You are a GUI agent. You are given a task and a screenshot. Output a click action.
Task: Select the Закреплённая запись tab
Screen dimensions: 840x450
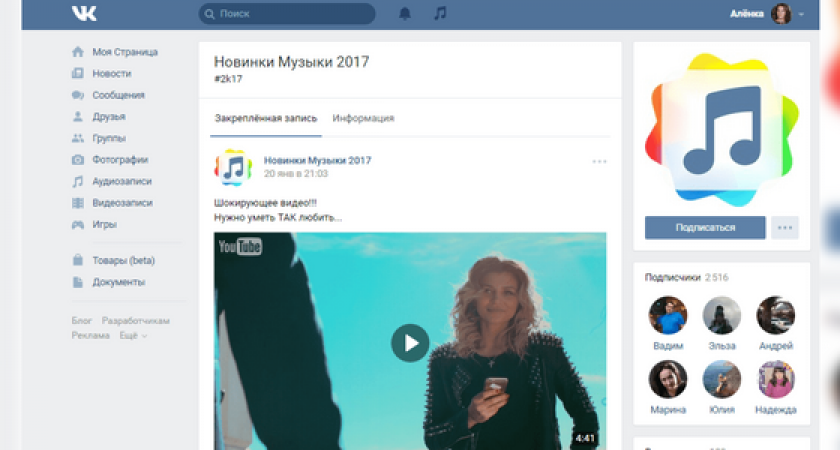tap(266, 118)
